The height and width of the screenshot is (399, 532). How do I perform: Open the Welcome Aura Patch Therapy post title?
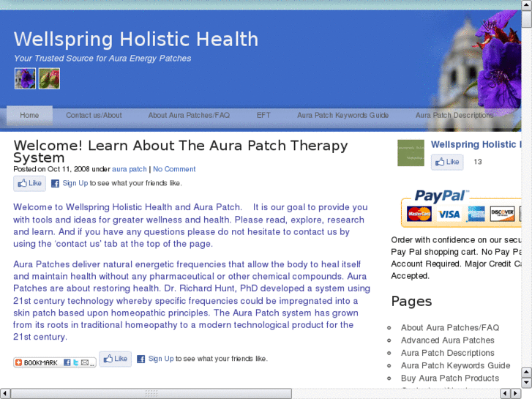181,152
